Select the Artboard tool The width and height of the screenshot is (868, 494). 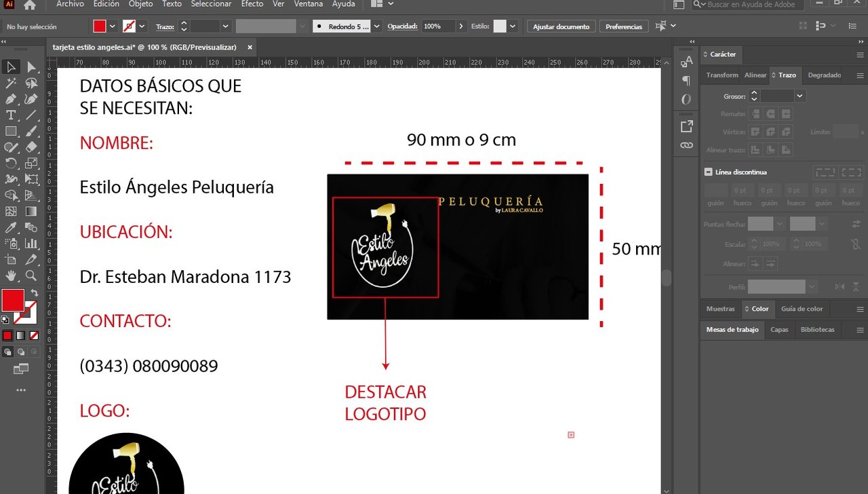(11, 259)
